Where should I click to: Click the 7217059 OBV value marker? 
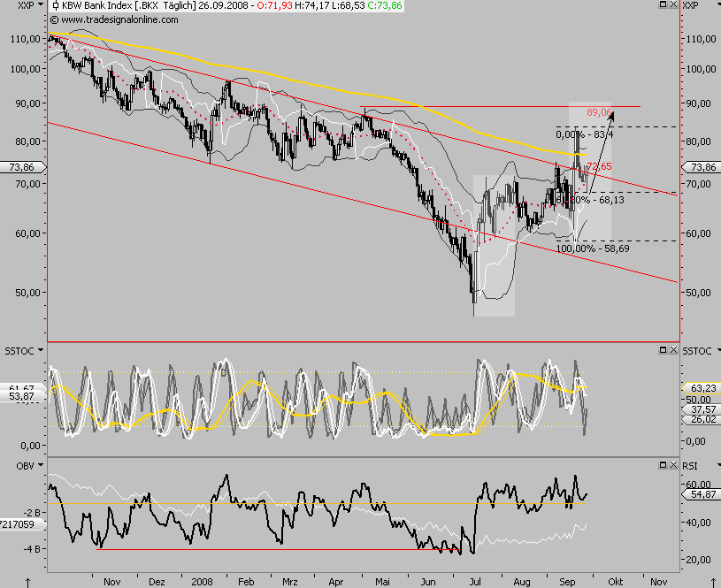point(24,524)
